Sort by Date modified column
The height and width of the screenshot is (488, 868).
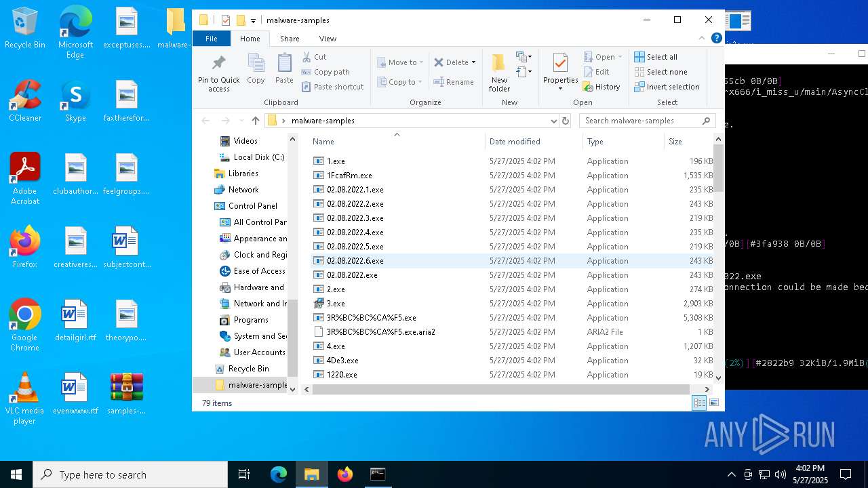click(534, 142)
